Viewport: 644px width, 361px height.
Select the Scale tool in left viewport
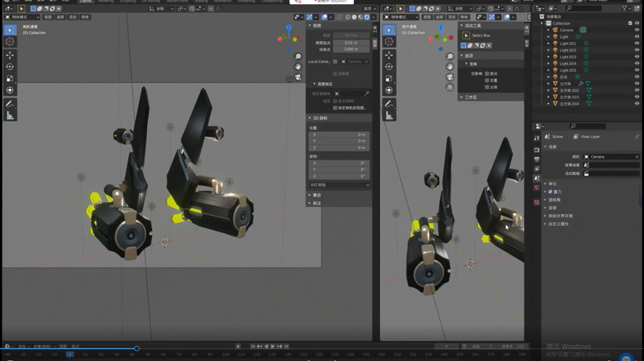pos(10,79)
